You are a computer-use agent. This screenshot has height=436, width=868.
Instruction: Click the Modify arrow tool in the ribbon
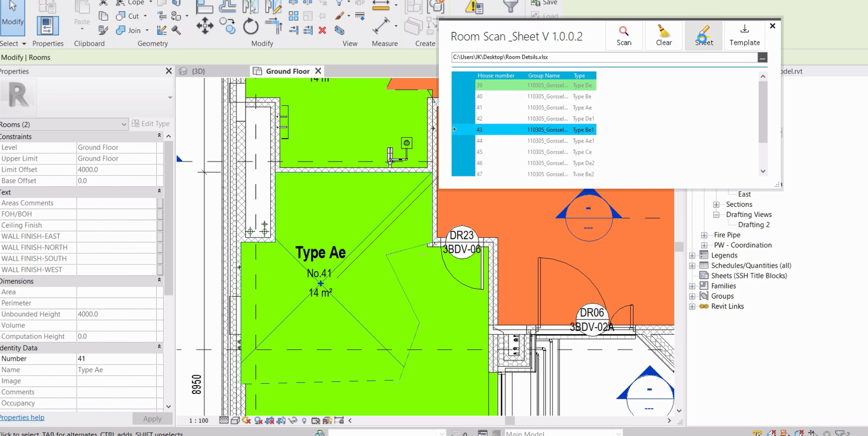coord(13,17)
